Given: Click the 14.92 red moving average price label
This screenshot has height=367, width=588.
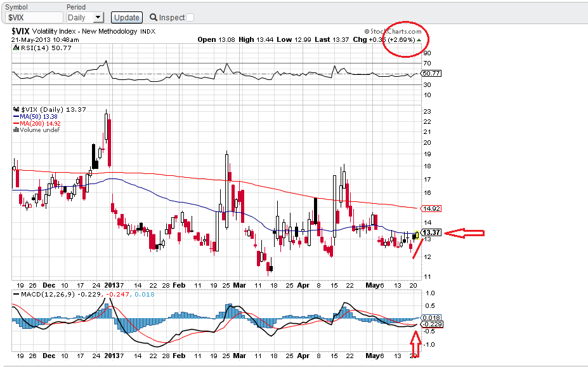Looking at the screenshot, I should click(431, 209).
